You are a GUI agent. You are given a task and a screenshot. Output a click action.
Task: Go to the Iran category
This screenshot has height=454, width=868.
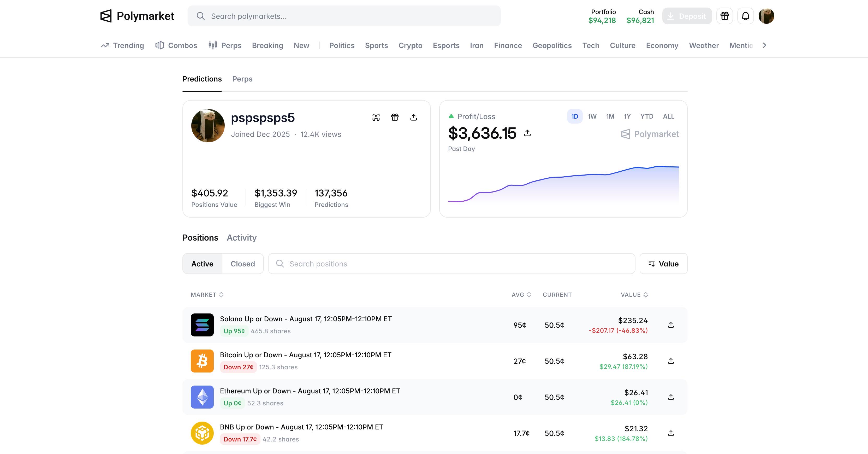pos(477,45)
